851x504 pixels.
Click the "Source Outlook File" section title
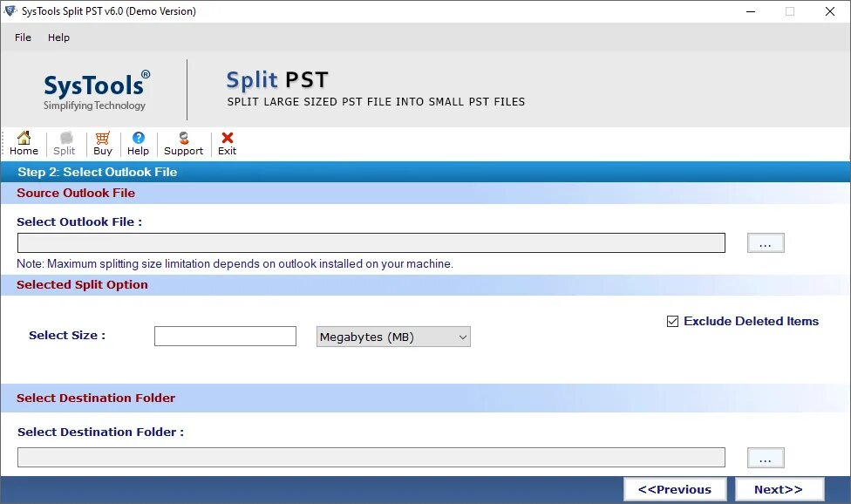[76, 193]
